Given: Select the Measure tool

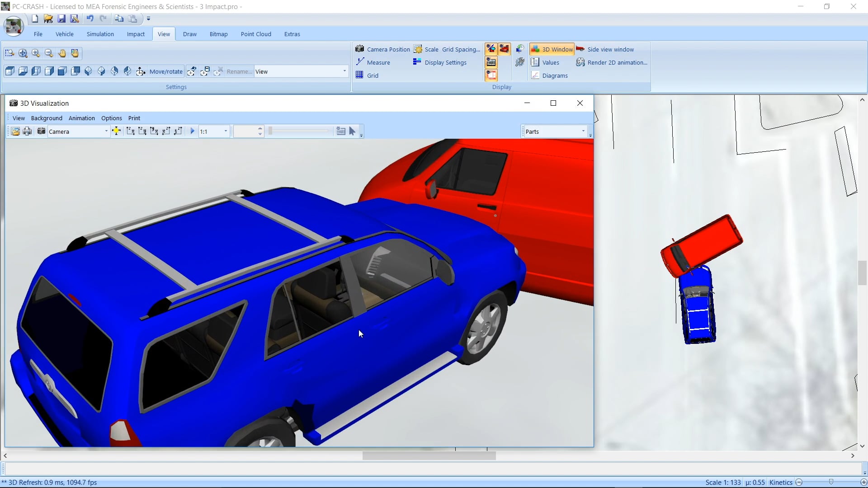Looking at the screenshot, I should [373, 62].
